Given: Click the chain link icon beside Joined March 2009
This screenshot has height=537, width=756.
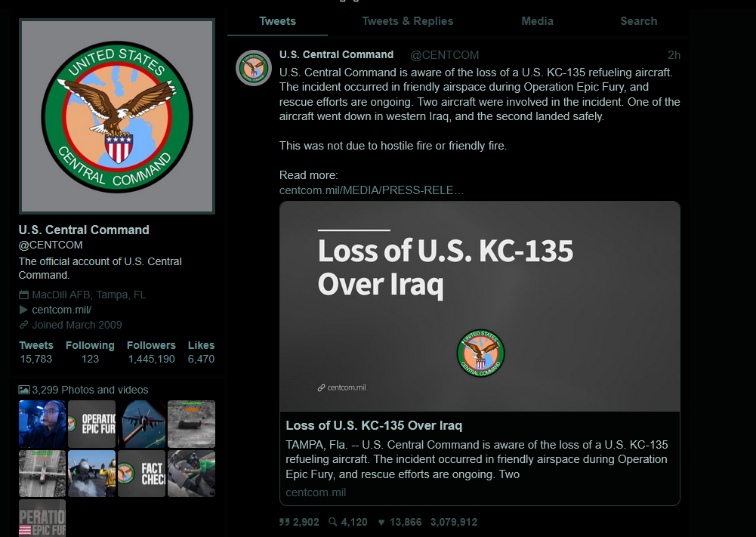Looking at the screenshot, I should point(23,325).
